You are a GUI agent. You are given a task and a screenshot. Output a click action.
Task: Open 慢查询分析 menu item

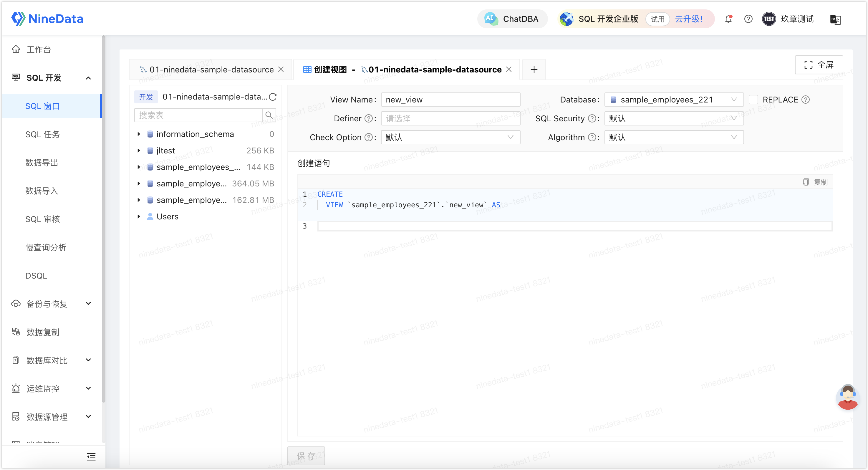click(46, 248)
